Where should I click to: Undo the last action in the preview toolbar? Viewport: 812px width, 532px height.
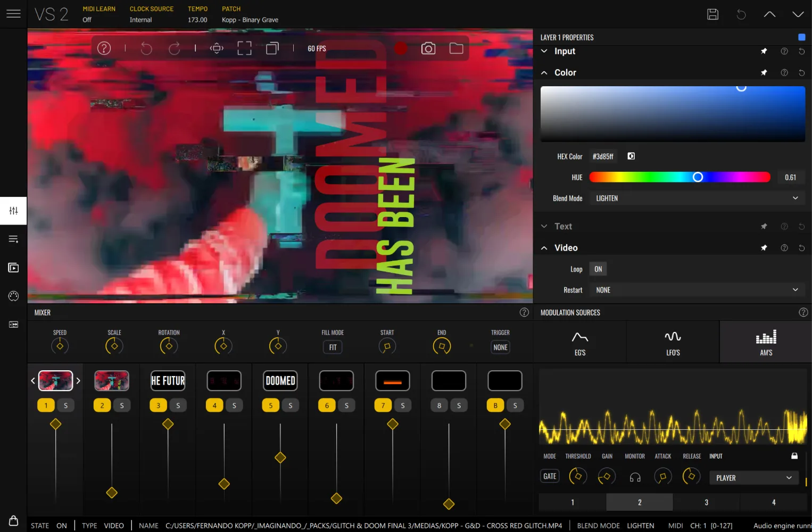147,48
